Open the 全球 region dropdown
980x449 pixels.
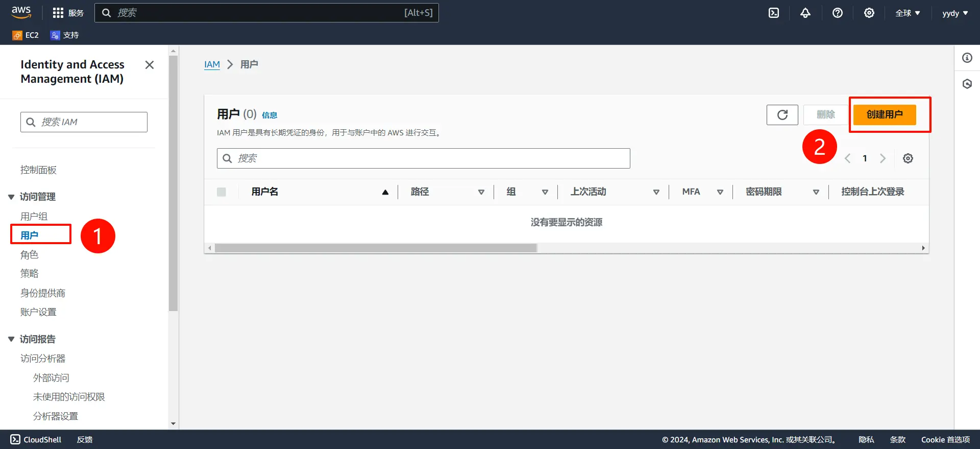[x=908, y=13]
